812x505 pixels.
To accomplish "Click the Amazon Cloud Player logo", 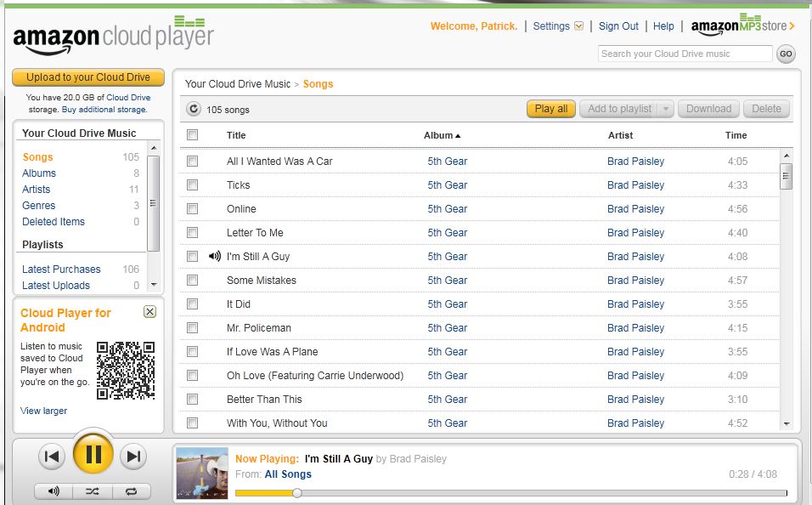I will click(114, 35).
